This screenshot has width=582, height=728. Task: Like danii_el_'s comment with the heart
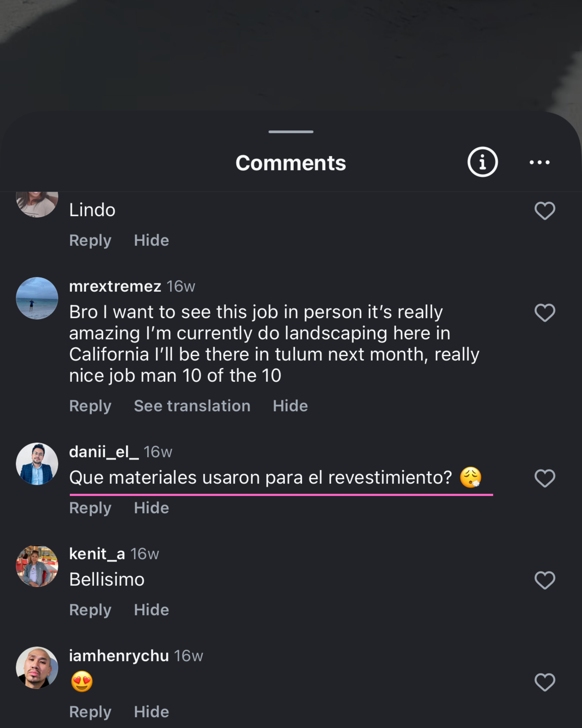545,478
